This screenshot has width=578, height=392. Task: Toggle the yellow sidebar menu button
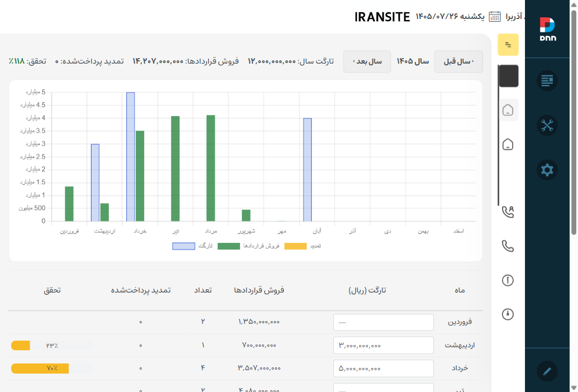(508, 45)
